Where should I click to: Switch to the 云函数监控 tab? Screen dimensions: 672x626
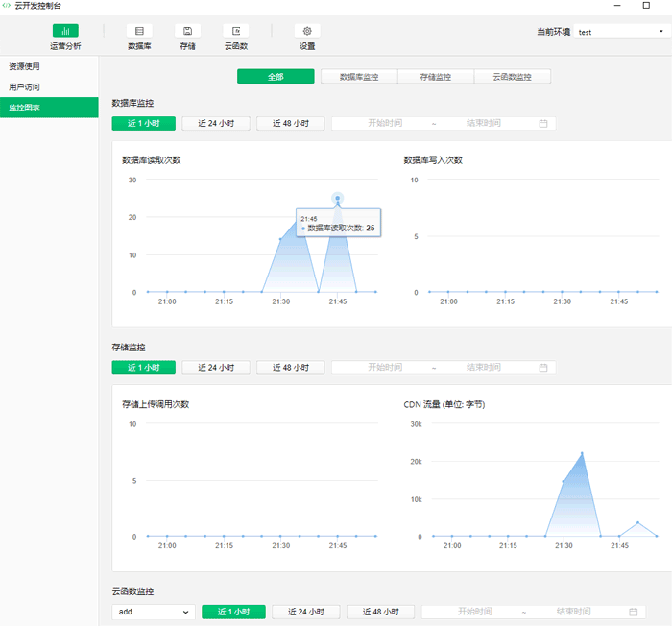click(x=512, y=77)
